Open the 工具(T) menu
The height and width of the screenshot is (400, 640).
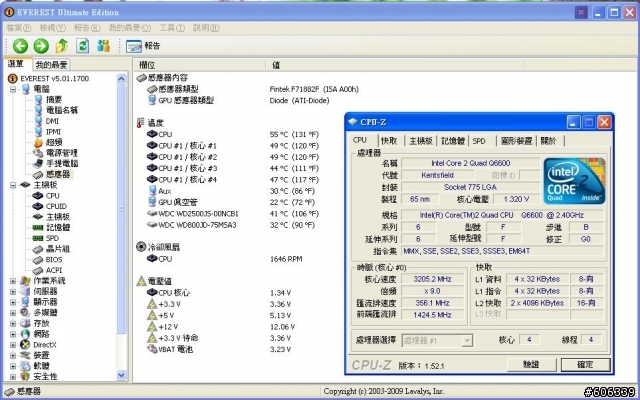171,28
